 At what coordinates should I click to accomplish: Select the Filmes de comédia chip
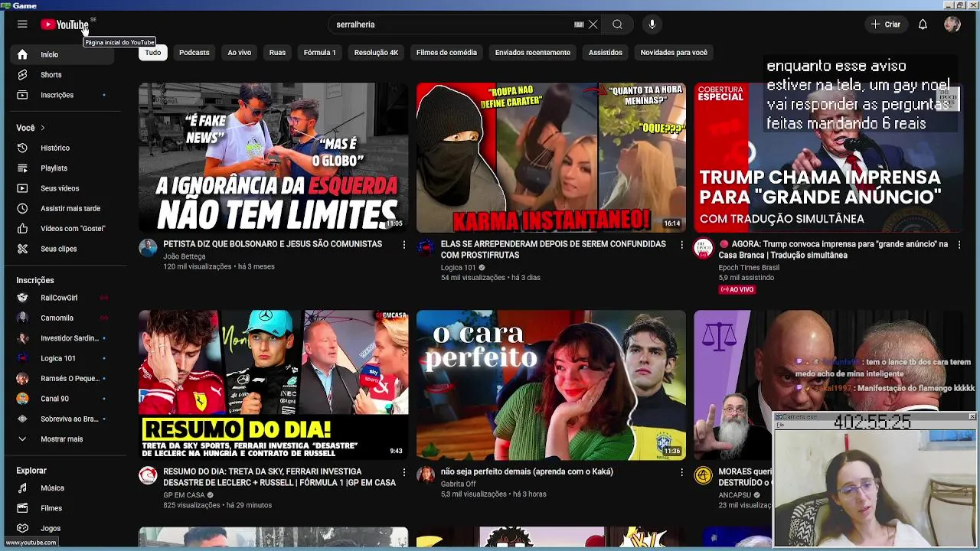tap(447, 53)
